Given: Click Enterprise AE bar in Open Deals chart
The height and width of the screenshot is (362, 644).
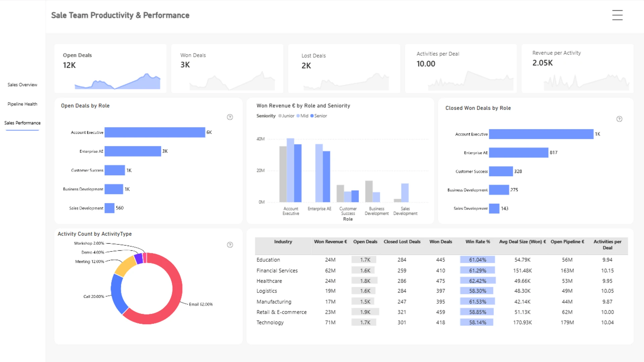Looking at the screenshot, I should tap(133, 151).
